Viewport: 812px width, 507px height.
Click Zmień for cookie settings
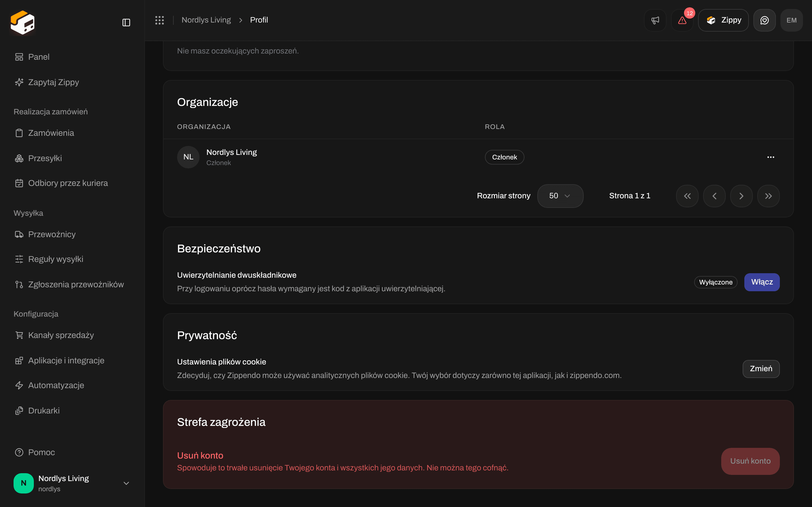[761, 368]
